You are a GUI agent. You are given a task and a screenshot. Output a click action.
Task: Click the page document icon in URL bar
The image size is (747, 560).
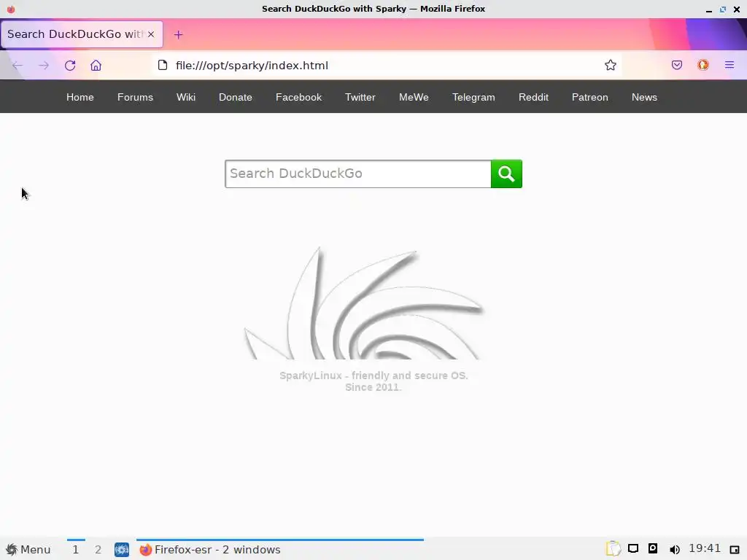163,65
